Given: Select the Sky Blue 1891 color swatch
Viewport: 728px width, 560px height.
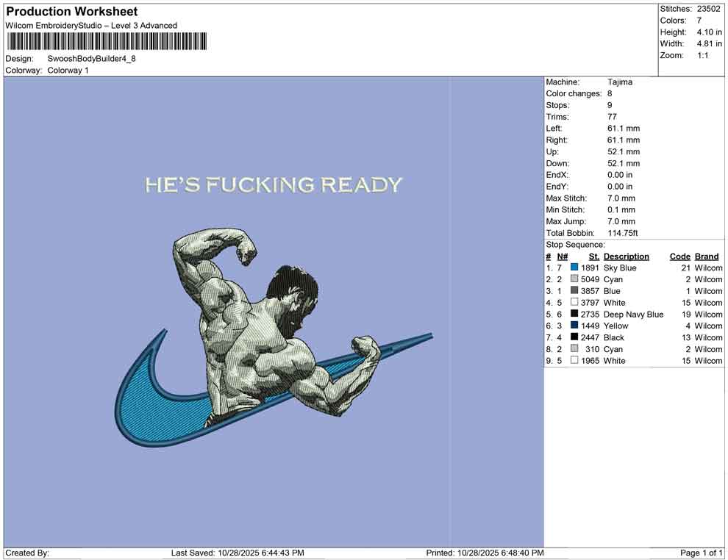Looking at the screenshot, I should pyautogui.click(x=574, y=268).
